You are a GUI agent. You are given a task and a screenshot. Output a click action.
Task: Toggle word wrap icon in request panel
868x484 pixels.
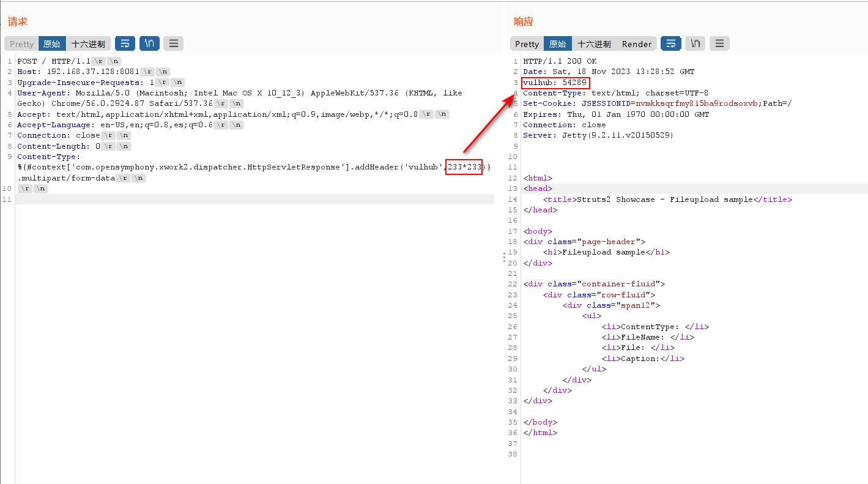tap(125, 43)
